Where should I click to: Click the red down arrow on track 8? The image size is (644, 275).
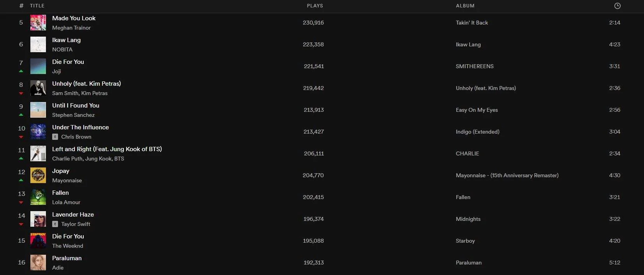[x=21, y=93]
